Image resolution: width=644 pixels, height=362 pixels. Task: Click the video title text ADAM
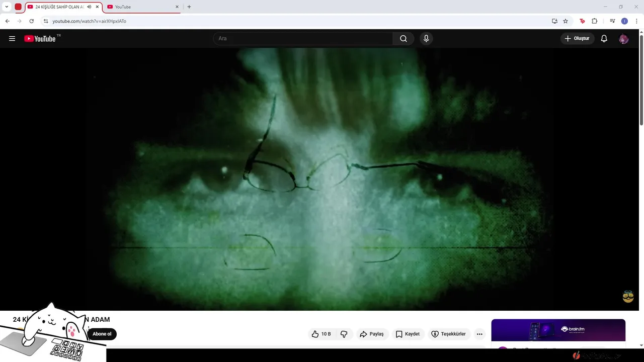point(100,319)
